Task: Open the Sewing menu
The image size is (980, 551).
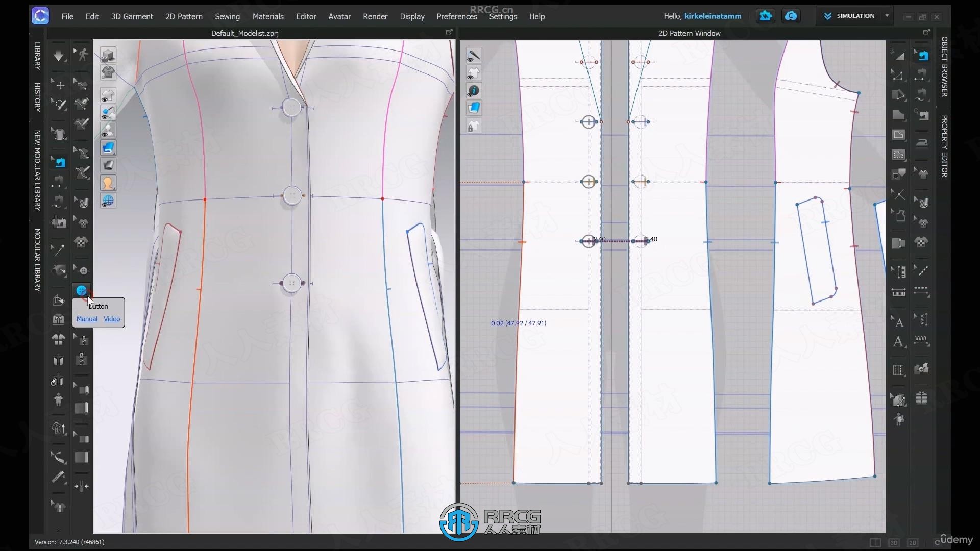Action: (x=227, y=16)
